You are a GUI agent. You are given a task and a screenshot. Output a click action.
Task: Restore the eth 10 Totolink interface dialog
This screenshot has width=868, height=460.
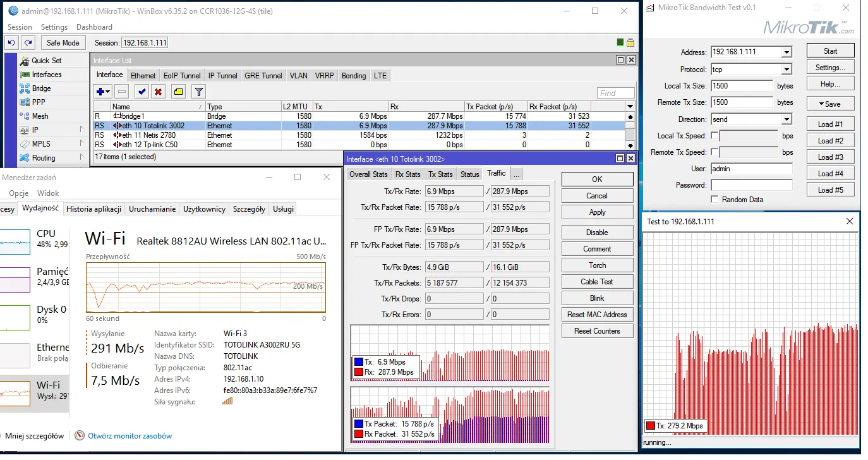(x=620, y=159)
